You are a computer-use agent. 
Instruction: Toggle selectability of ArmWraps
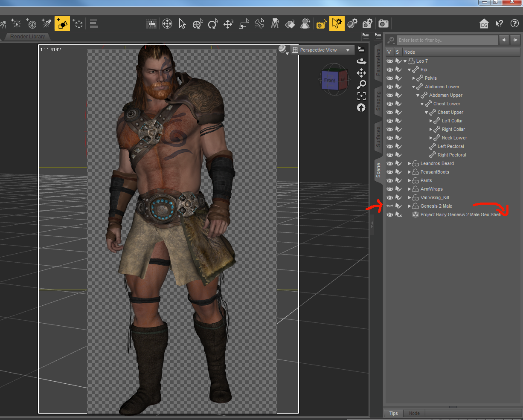[398, 189]
